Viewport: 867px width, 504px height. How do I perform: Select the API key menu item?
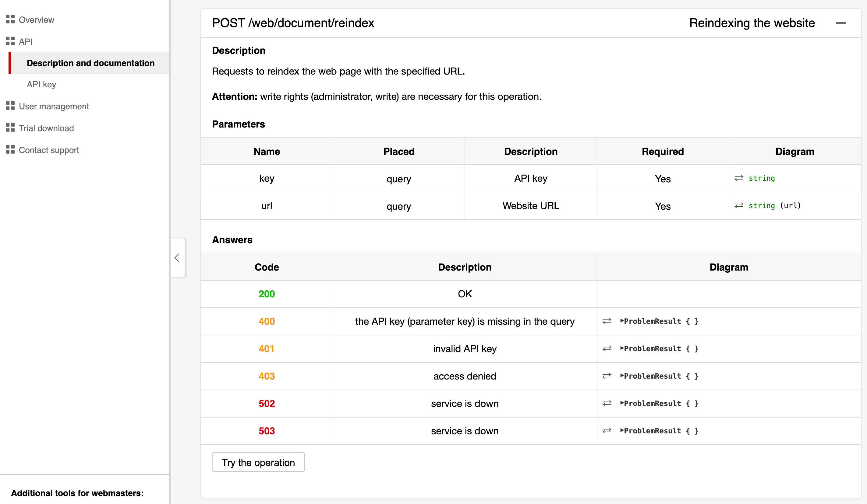coord(41,84)
